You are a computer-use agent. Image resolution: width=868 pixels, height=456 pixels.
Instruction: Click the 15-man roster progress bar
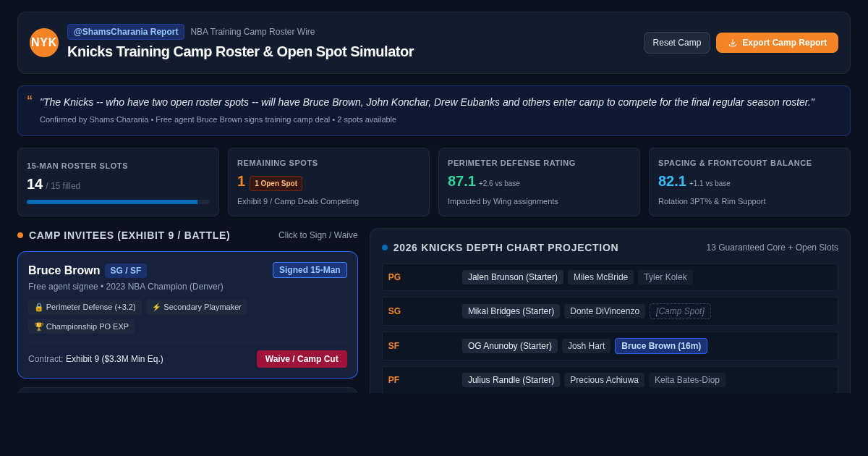pyautogui.click(x=118, y=202)
